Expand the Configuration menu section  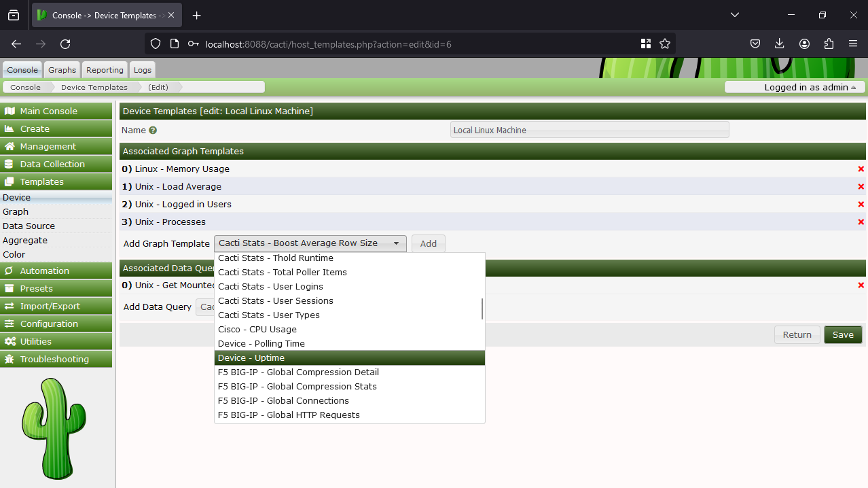click(x=56, y=324)
